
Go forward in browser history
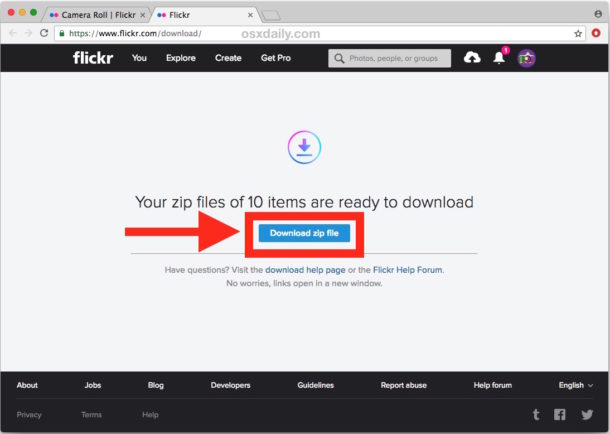click(x=28, y=33)
